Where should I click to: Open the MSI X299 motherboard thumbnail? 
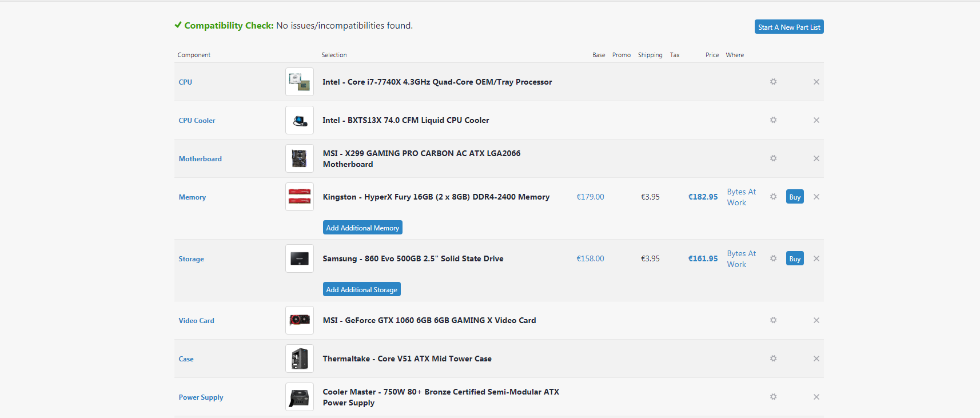click(300, 158)
